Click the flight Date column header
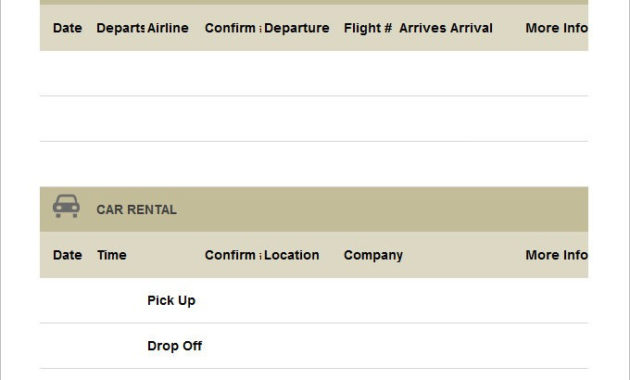The image size is (630, 380). pos(68,28)
